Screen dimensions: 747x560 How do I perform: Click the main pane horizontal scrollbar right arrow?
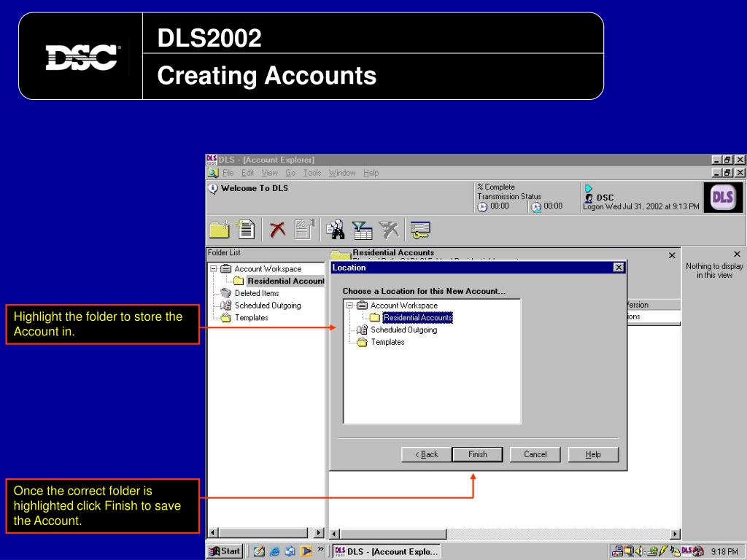(x=675, y=534)
